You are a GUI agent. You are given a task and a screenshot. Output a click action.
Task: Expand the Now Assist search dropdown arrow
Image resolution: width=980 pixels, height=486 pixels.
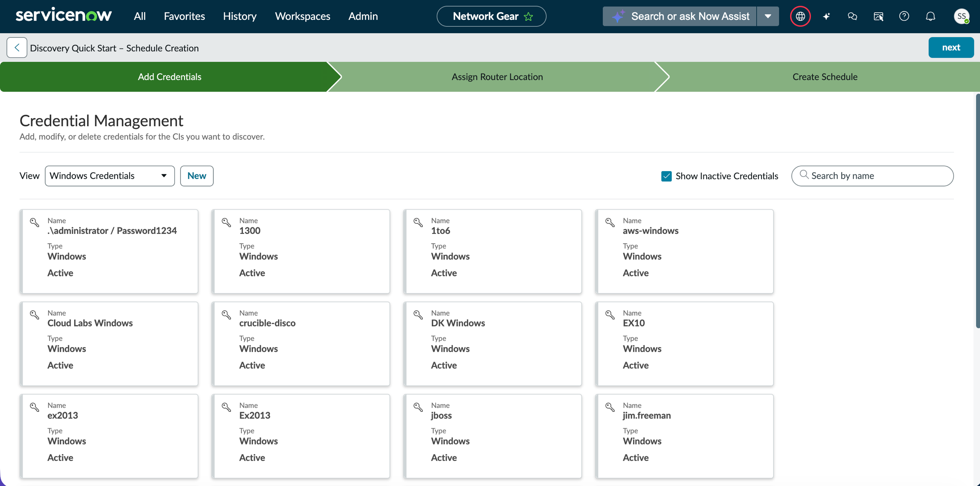pyautogui.click(x=768, y=16)
